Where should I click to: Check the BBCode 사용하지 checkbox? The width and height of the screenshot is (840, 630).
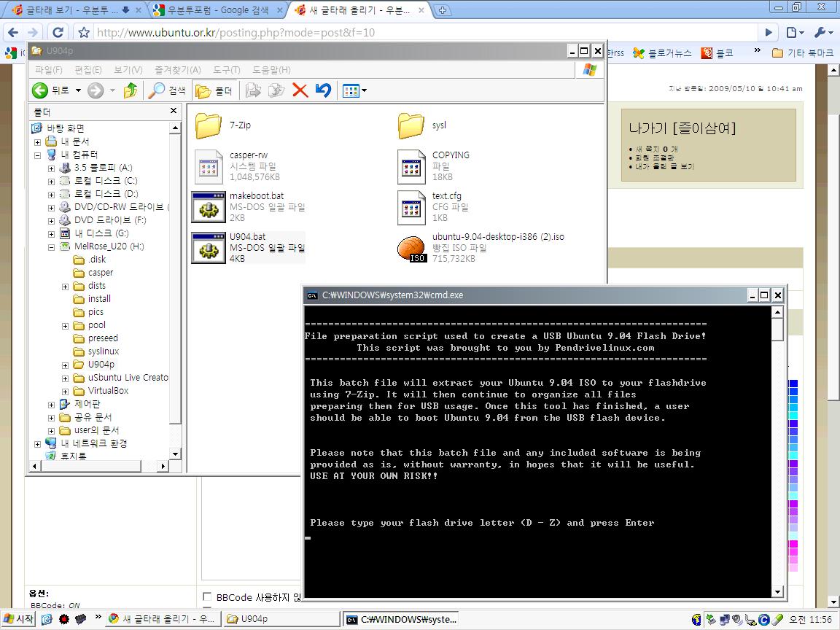(207, 596)
